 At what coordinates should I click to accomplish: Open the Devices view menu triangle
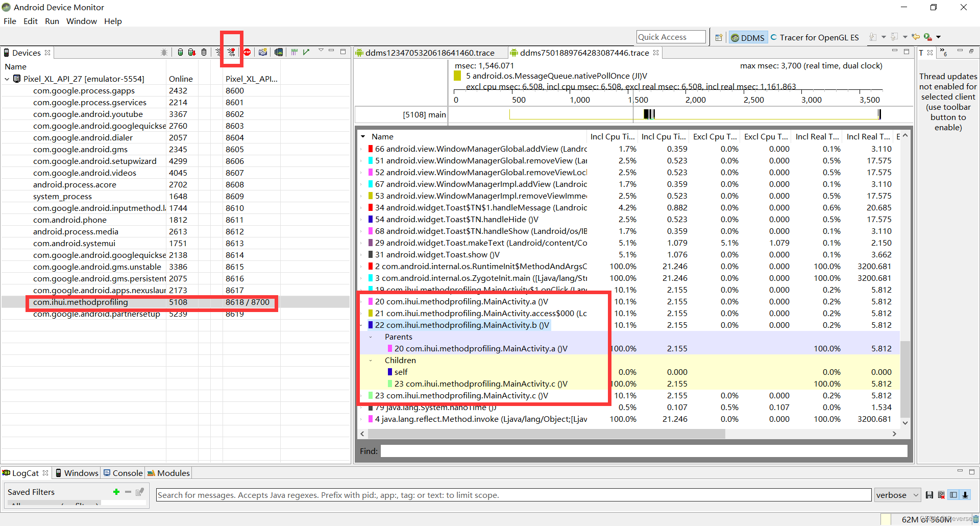[321, 51]
